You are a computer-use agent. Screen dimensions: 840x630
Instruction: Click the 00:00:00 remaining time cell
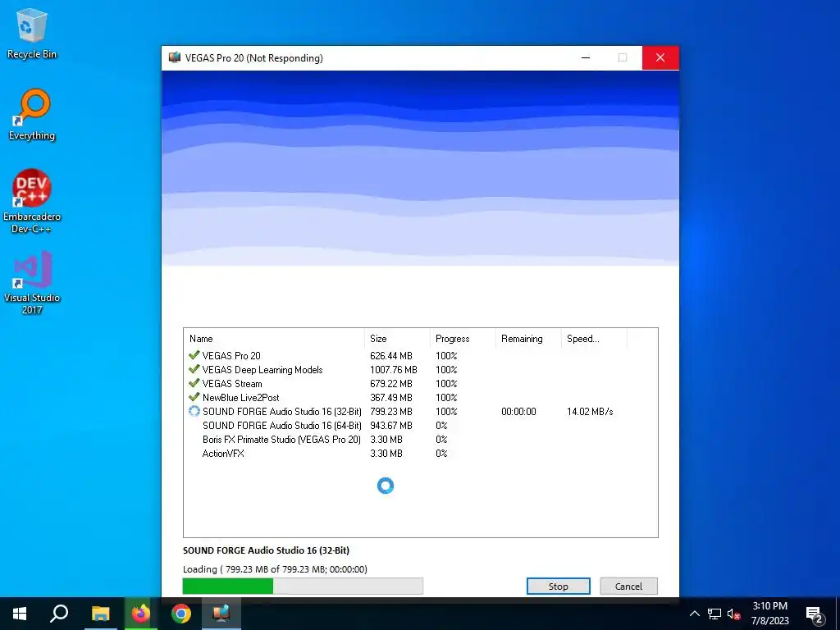tap(518, 412)
